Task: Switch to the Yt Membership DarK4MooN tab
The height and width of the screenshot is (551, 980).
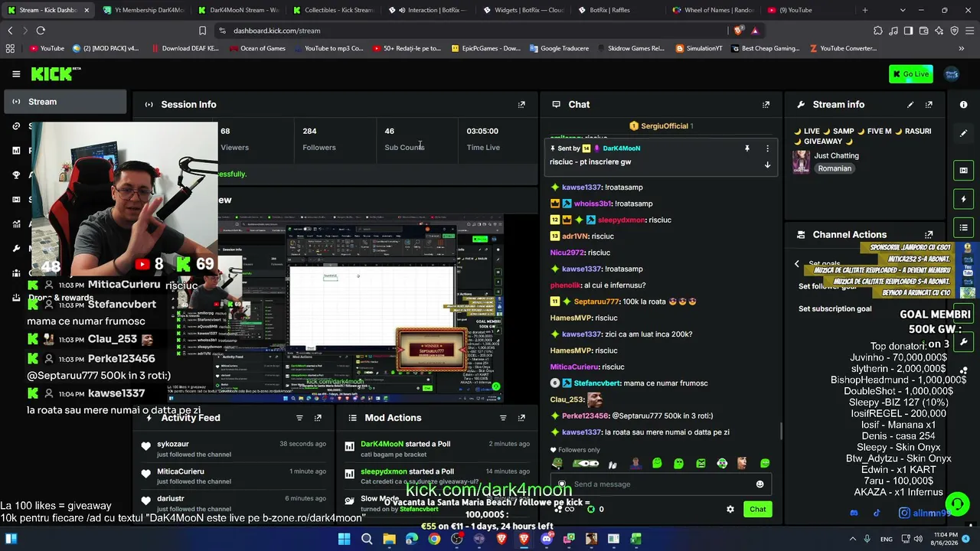Action: tap(143, 10)
